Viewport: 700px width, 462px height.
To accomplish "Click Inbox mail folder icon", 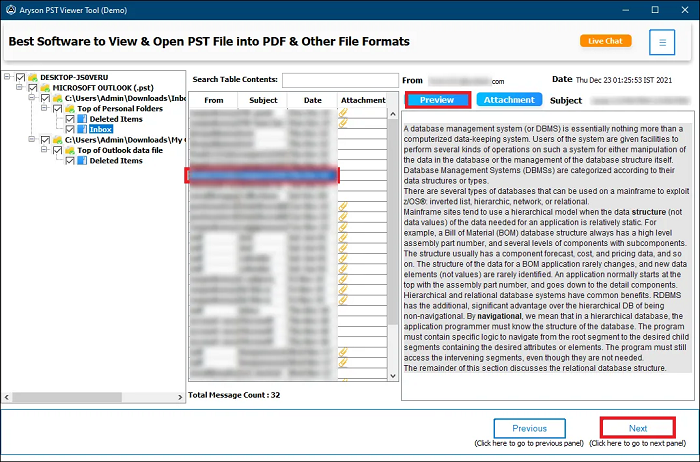I will pos(82,129).
